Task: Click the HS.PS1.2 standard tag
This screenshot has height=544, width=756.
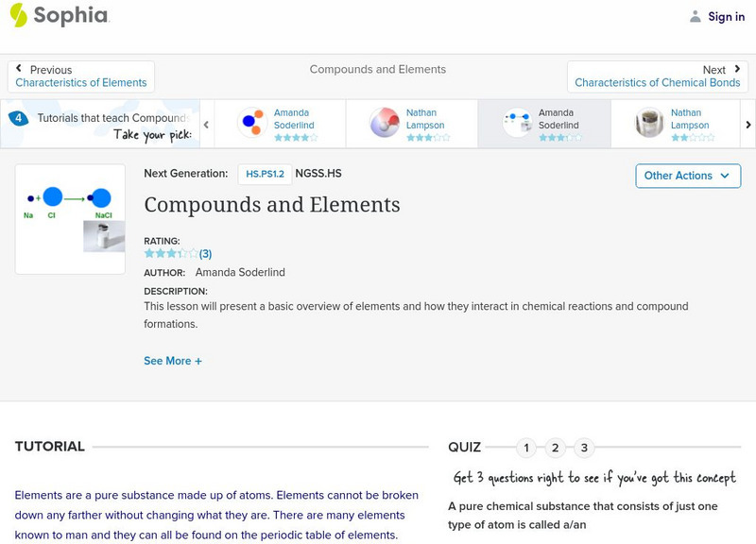Action: point(264,174)
